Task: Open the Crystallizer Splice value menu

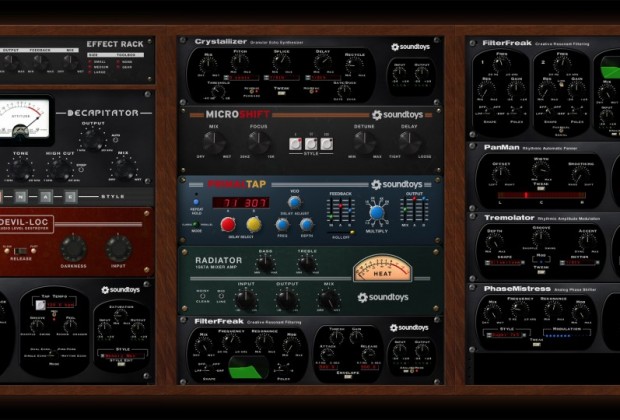Action: pyautogui.click(x=282, y=78)
